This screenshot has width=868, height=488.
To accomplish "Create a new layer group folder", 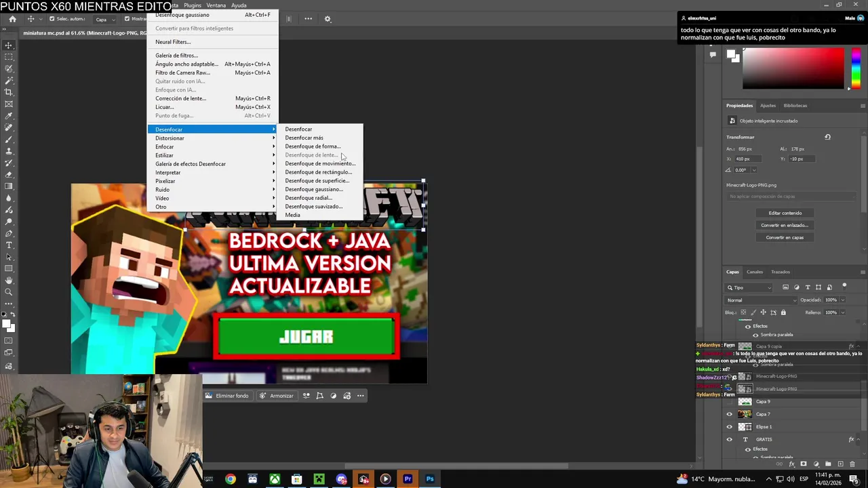I will (x=828, y=464).
